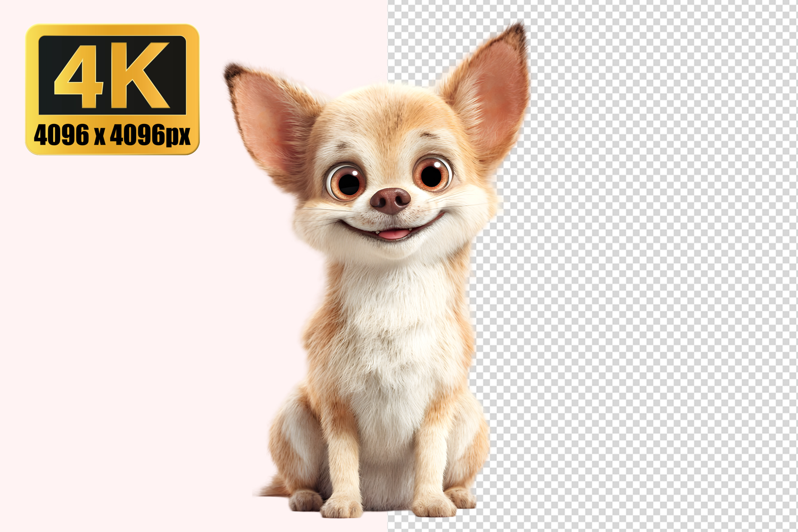Click the dark tip of the left ear
Image resolution: width=798 pixels, height=532 pixels.
point(232,72)
